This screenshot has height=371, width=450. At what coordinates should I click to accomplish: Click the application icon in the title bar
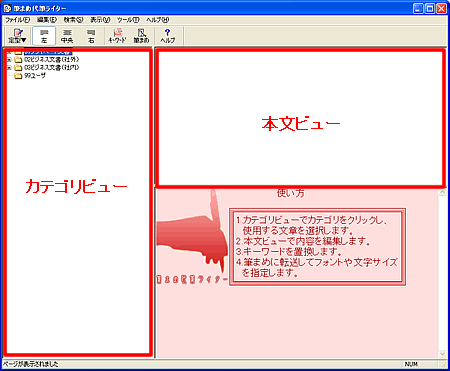tap(7, 8)
